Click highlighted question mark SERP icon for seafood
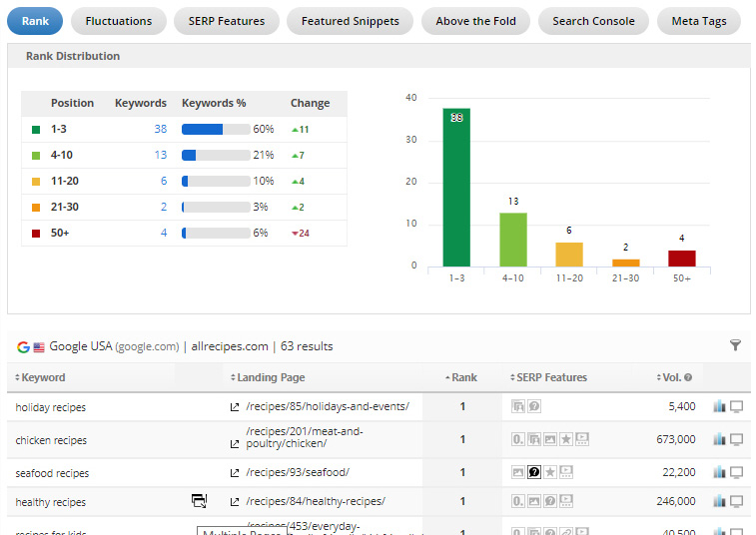Screen dimensions: 756x535 tap(534, 473)
